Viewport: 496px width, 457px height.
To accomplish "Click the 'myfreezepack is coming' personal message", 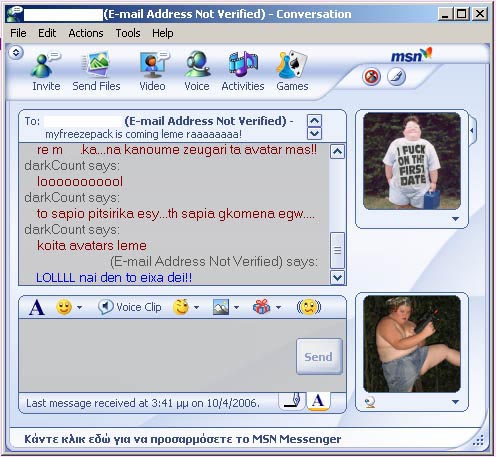I will (143, 134).
